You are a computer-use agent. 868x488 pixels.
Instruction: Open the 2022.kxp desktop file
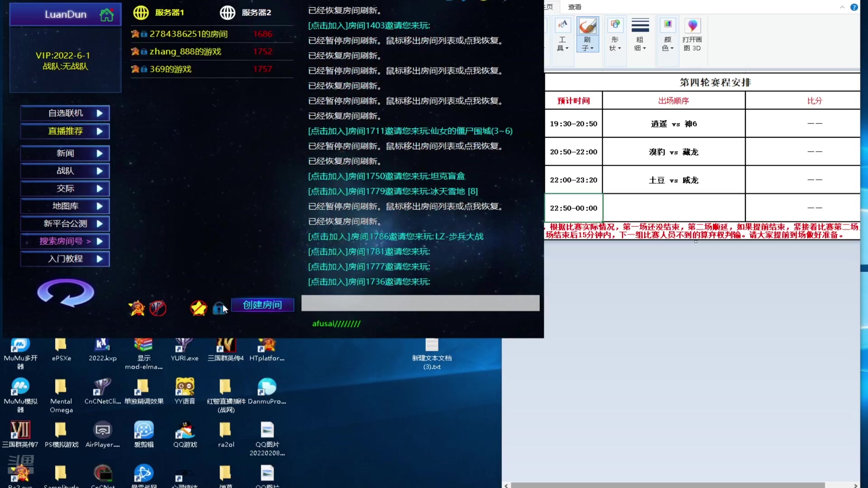tap(102, 350)
